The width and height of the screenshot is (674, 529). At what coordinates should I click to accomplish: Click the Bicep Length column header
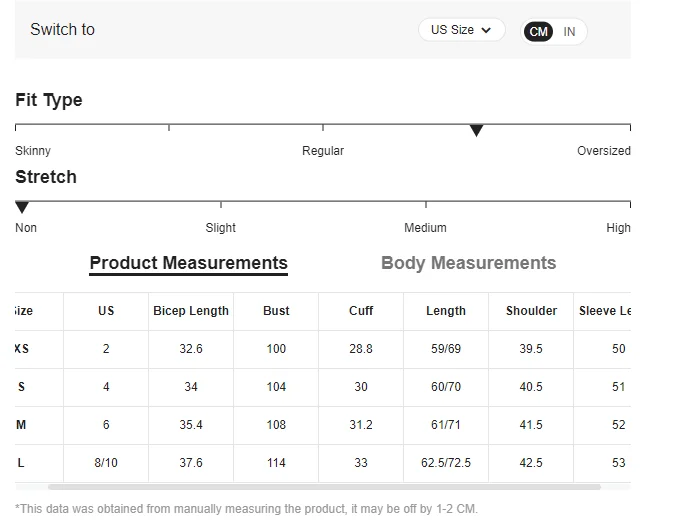[191, 311]
